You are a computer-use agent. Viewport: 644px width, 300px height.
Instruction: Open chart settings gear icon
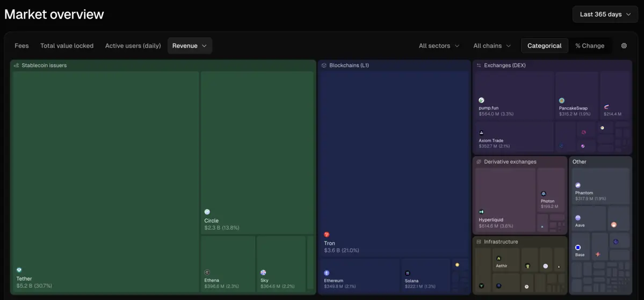coord(624,46)
